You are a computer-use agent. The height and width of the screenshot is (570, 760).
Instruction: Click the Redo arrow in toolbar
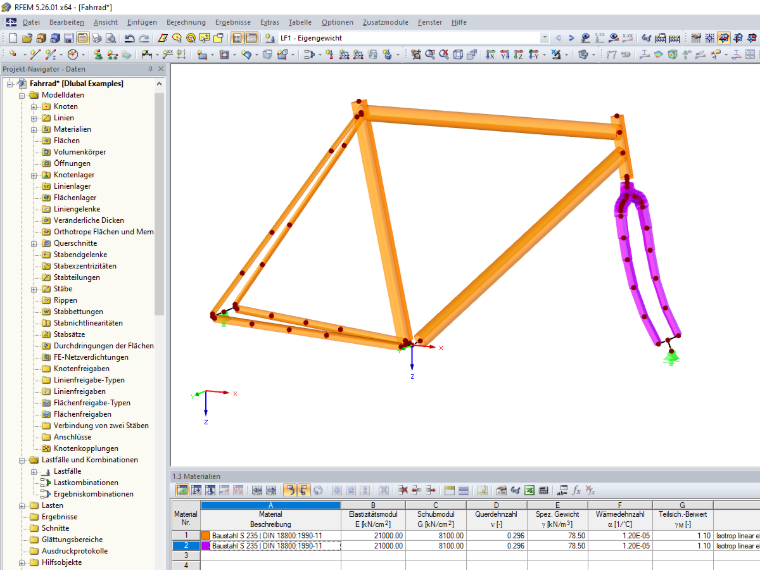[x=144, y=38]
